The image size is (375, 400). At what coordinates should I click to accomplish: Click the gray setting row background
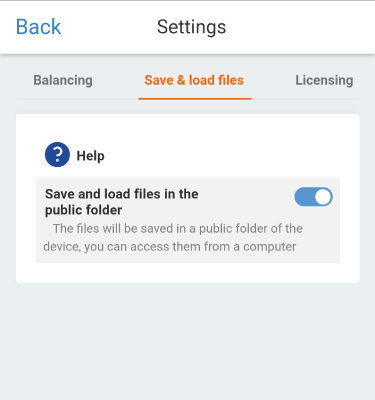tap(188, 221)
